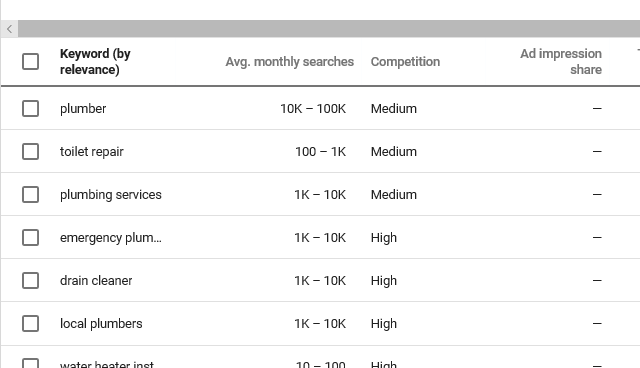
Task: Check the water heater inst checkbox
Action: pyautogui.click(x=31, y=363)
